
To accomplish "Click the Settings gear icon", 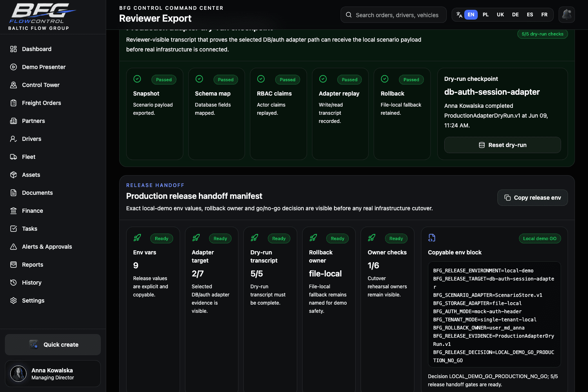I will tap(13, 301).
